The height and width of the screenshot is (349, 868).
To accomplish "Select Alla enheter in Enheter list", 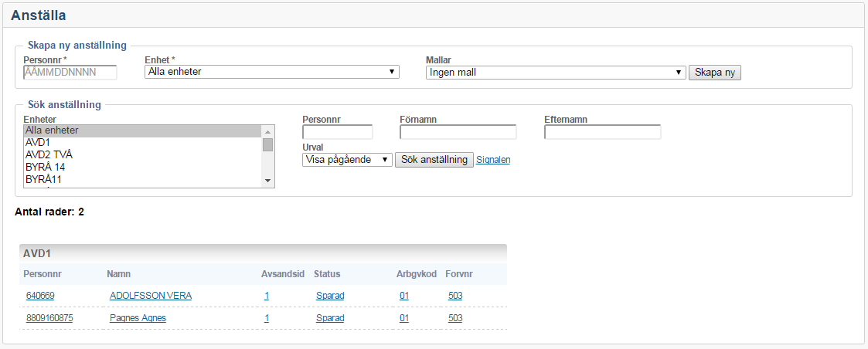I will click(143, 130).
